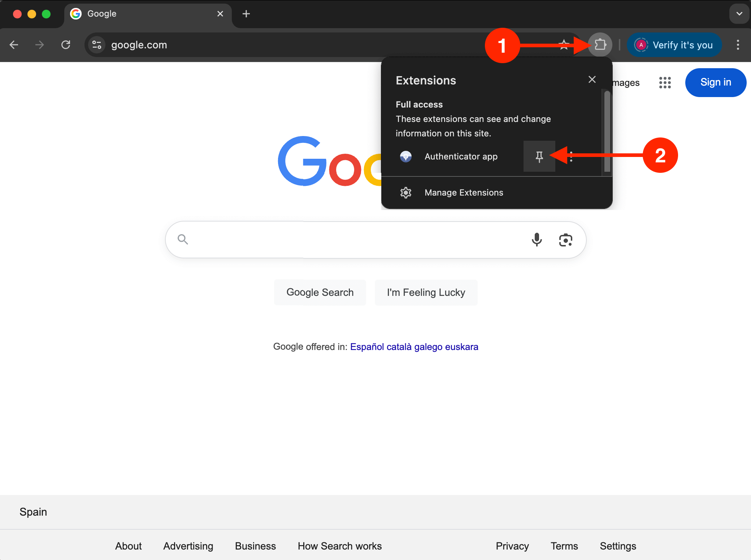Open a new tab

click(x=246, y=14)
